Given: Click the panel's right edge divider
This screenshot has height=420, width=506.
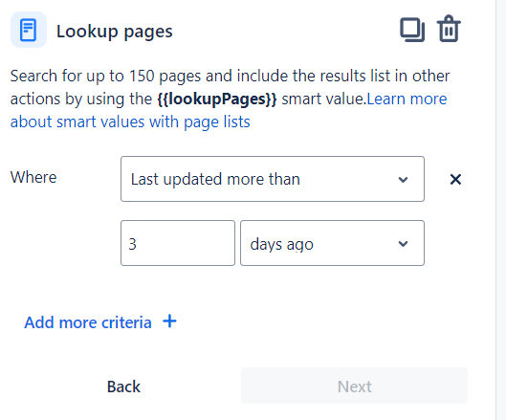Looking at the screenshot, I should [496, 210].
